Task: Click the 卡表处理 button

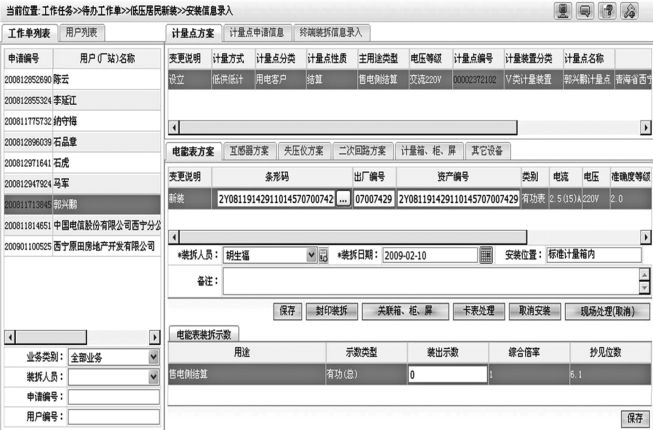Action: 479,311
